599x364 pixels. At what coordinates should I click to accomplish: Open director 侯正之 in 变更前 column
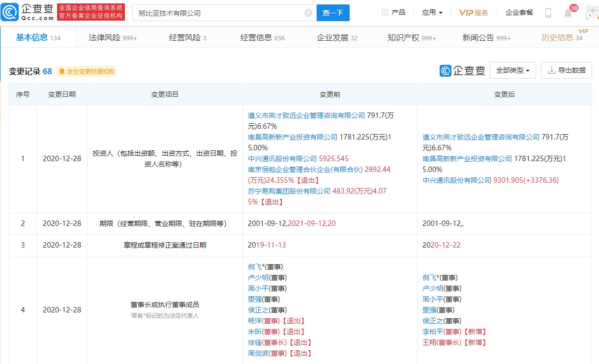(258, 310)
